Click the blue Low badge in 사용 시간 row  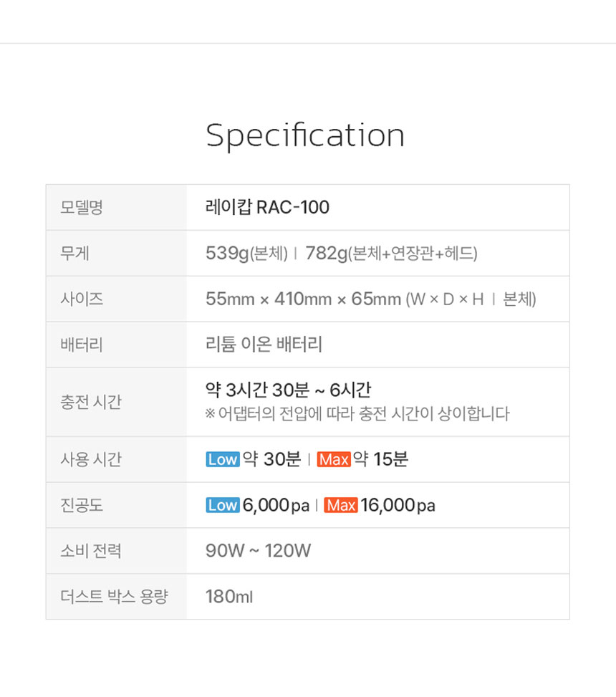[x=222, y=459]
